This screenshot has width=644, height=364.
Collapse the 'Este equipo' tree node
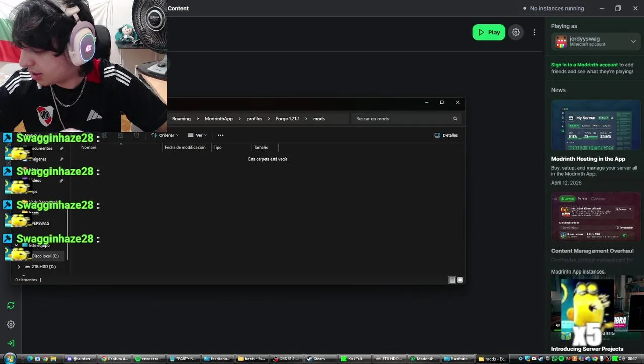click(16, 245)
